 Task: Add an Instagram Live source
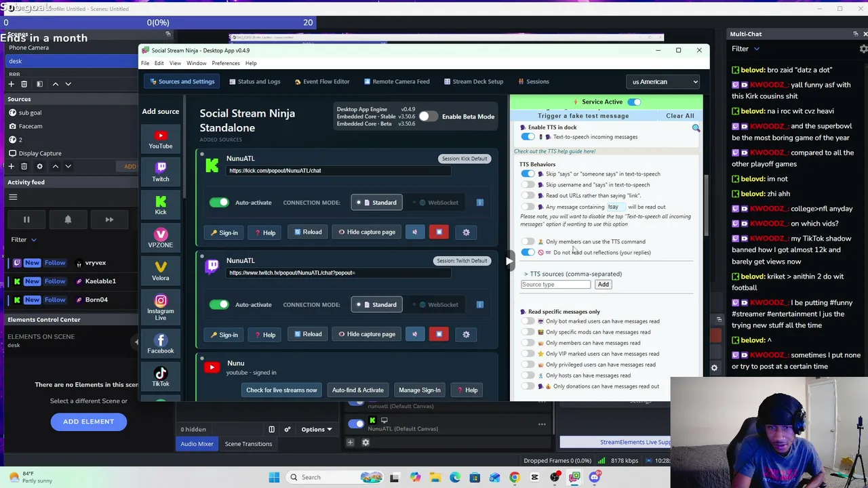coord(161,308)
